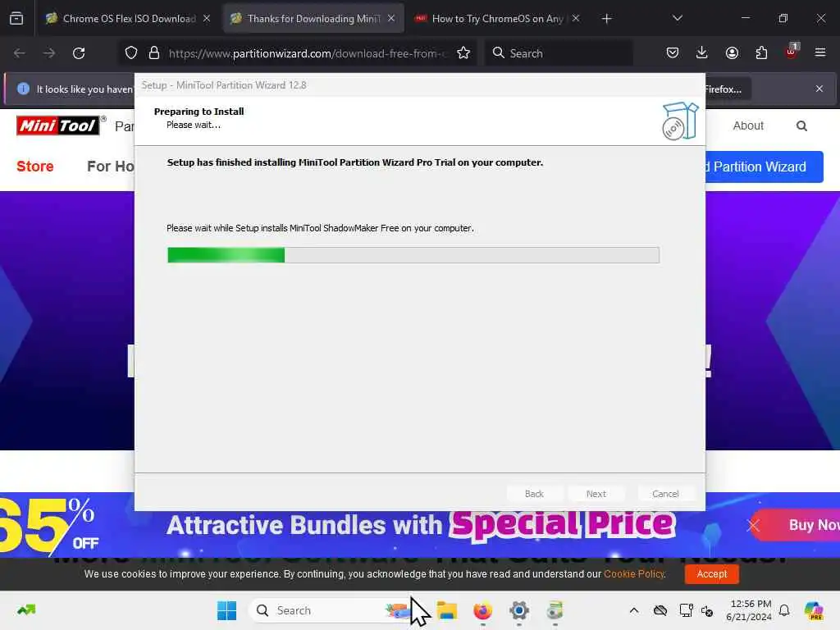Open MiniTool installer taskbar icon
Screen dimensions: 840x630
pos(555,610)
